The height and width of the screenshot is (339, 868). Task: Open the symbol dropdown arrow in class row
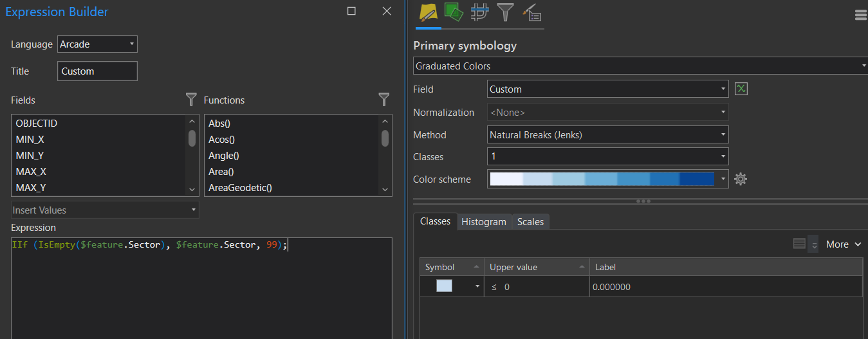477,286
